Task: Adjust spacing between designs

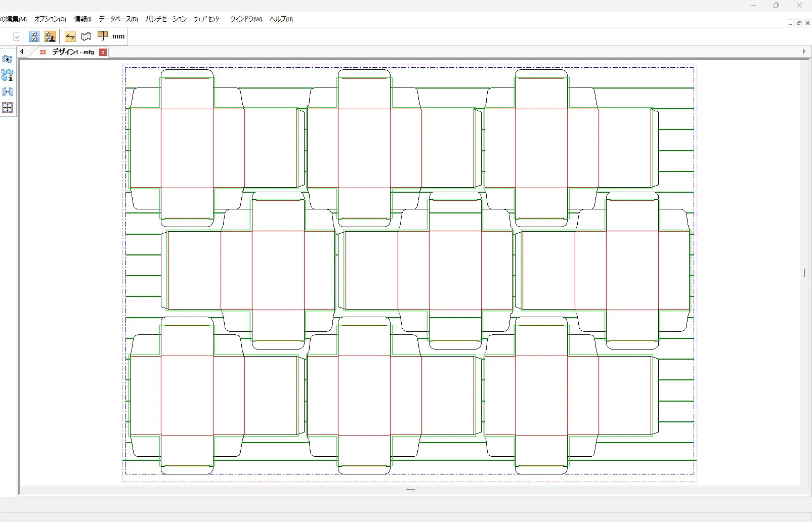Action: (7, 92)
